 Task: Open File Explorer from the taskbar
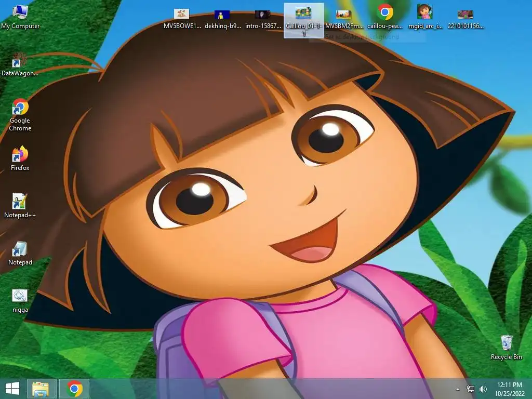point(41,389)
